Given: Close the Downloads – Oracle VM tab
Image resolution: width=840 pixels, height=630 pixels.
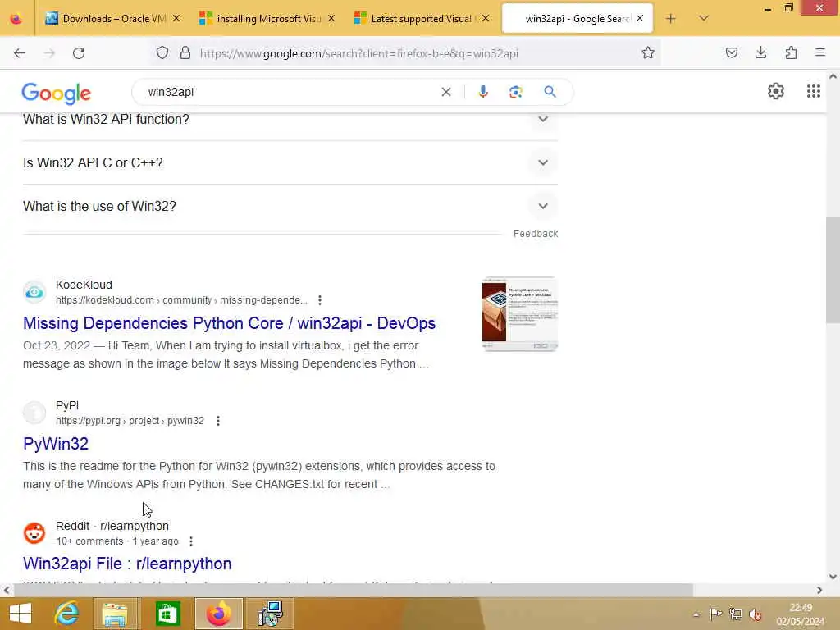Looking at the screenshot, I should point(176,19).
